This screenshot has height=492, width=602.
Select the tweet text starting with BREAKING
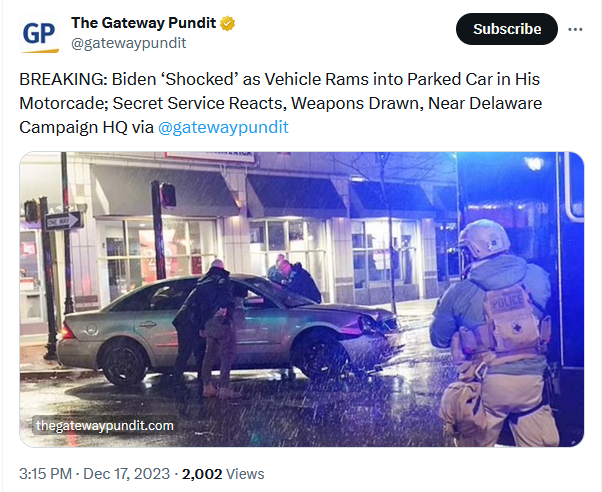coord(281,103)
